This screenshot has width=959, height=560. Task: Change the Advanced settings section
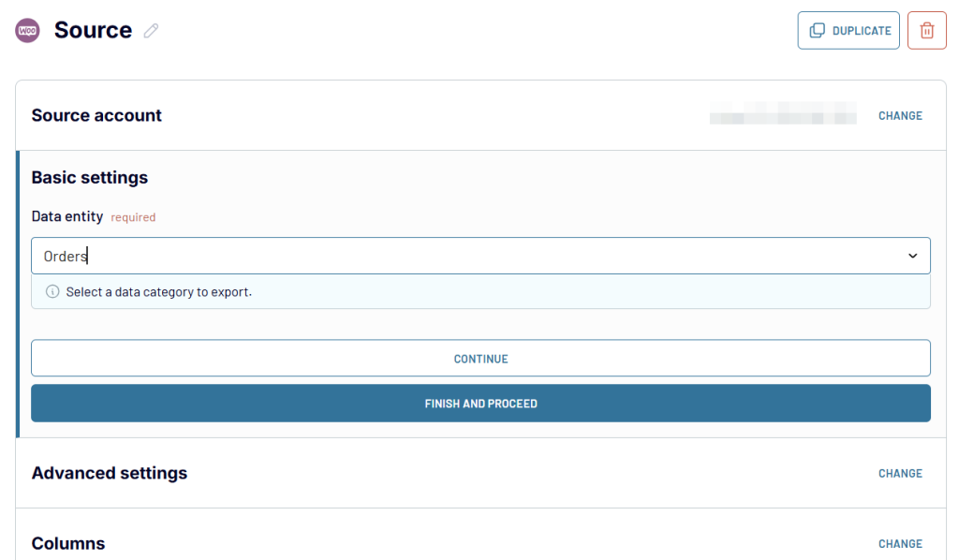point(900,473)
